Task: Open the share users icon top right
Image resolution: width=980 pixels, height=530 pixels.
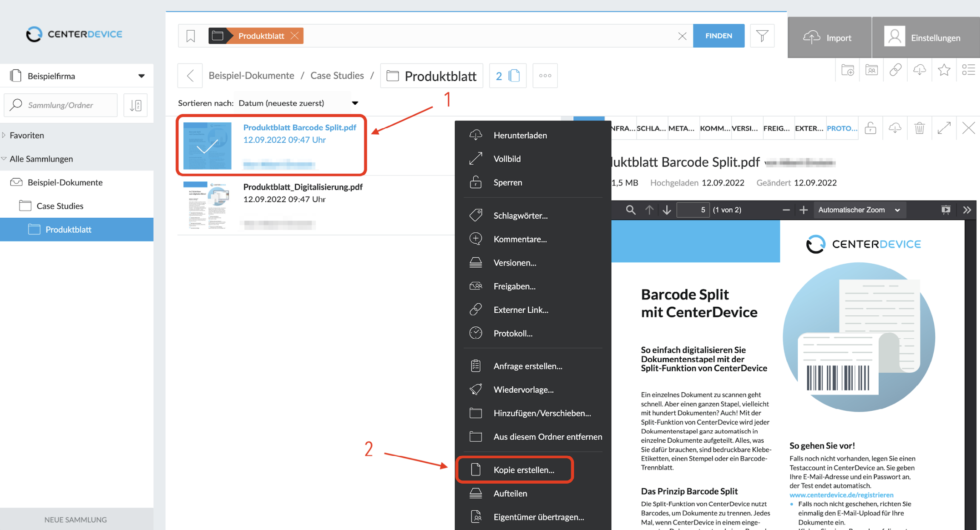Action: [x=871, y=70]
